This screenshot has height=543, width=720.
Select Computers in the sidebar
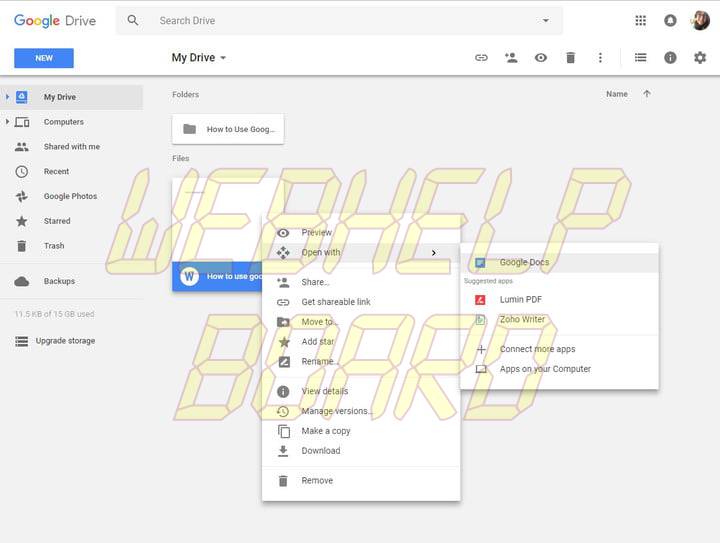click(x=72, y=122)
